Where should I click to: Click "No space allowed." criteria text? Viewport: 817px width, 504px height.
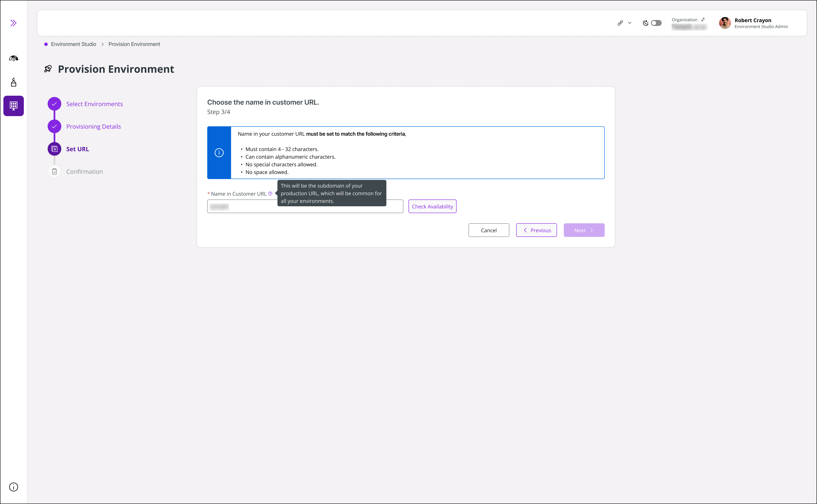267,172
